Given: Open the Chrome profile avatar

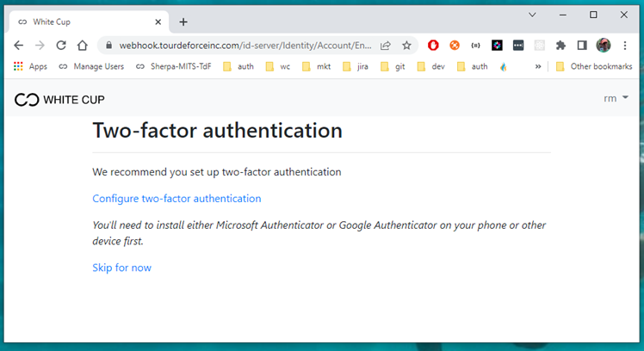Looking at the screenshot, I should 604,45.
